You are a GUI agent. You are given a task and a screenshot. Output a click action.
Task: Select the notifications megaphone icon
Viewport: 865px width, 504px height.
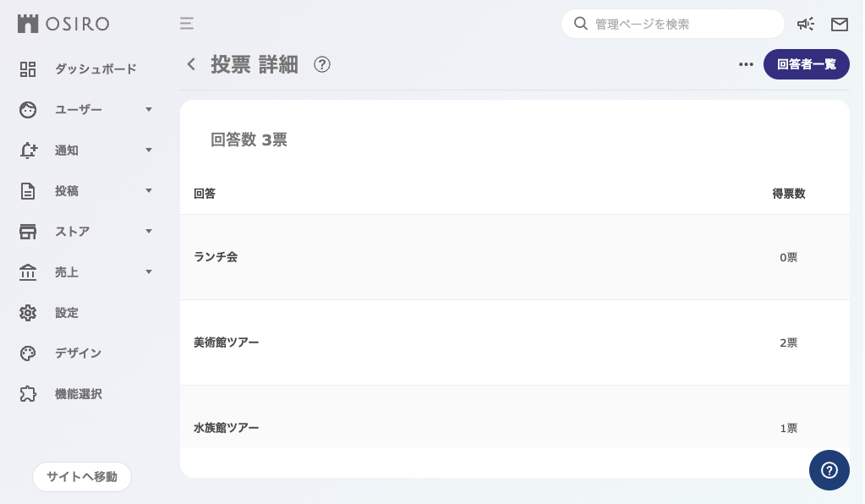pos(805,25)
